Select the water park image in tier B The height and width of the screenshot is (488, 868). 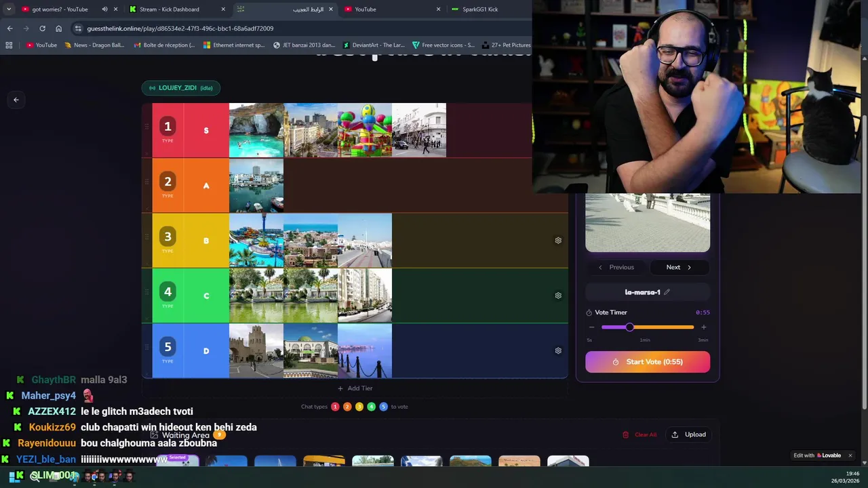pyautogui.click(x=256, y=241)
